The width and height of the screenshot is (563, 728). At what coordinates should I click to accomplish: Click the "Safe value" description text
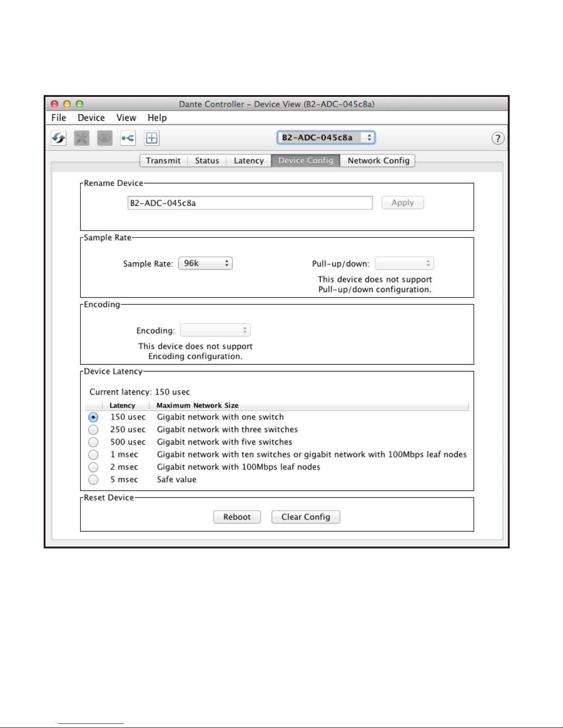[176, 480]
